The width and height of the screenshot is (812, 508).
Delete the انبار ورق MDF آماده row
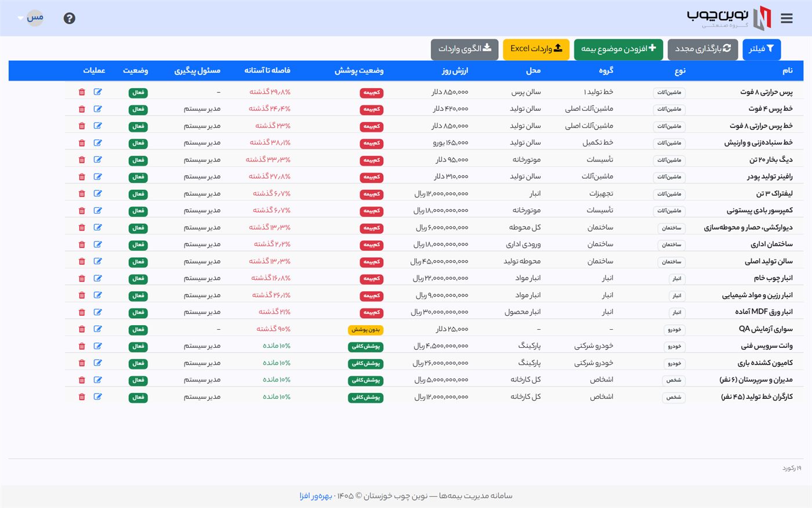point(82,312)
